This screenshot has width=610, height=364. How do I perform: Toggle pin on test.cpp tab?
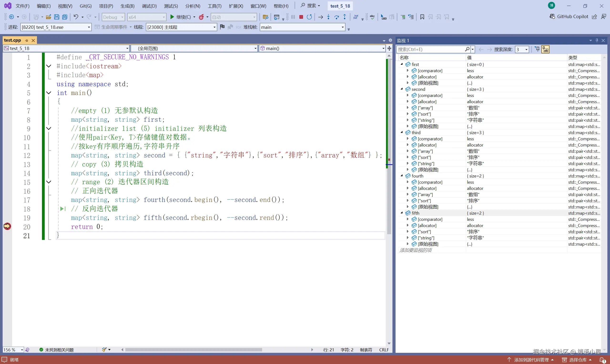pos(27,40)
